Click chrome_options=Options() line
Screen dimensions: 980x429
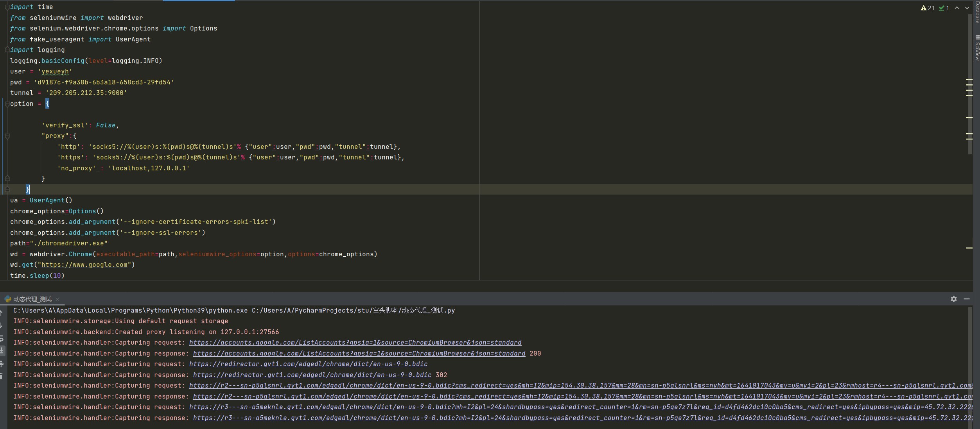[x=57, y=211]
